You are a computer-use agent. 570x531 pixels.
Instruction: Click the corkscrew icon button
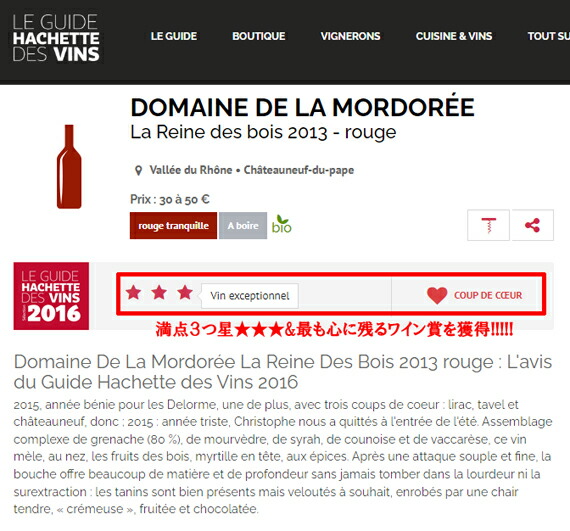point(488,225)
